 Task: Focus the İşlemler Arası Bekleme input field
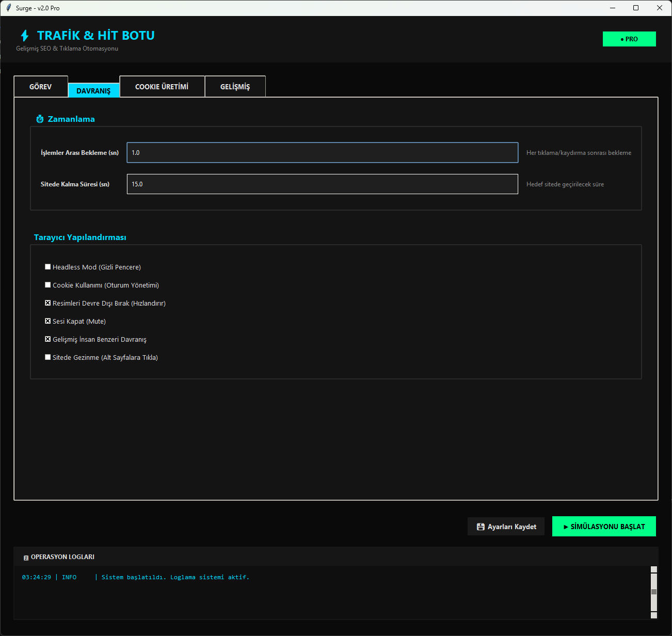click(x=322, y=153)
